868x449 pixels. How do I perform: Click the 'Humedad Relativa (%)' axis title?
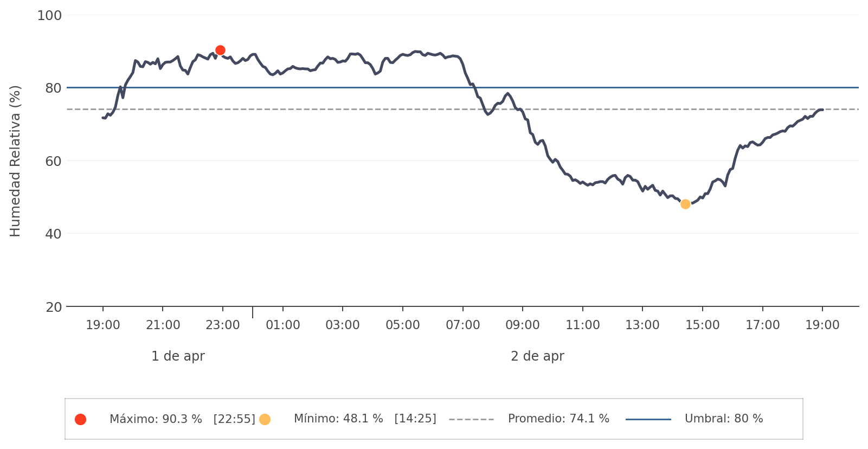point(15,161)
